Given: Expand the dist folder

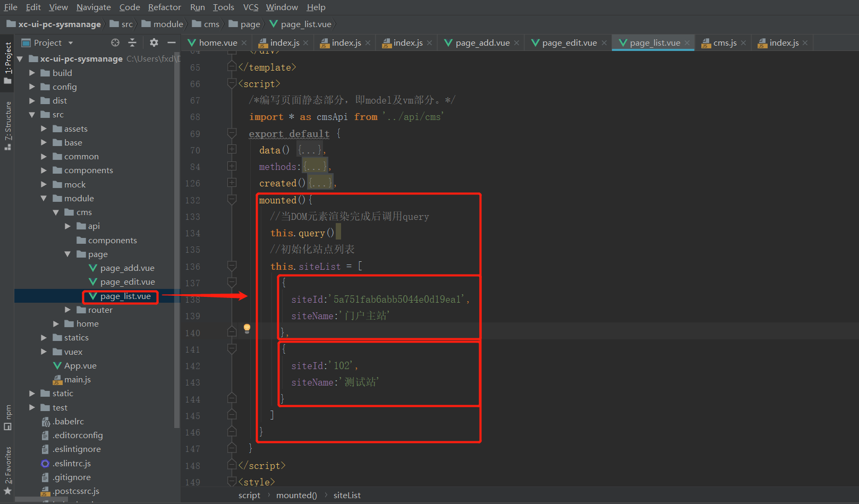Looking at the screenshot, I should pos(32,100).
